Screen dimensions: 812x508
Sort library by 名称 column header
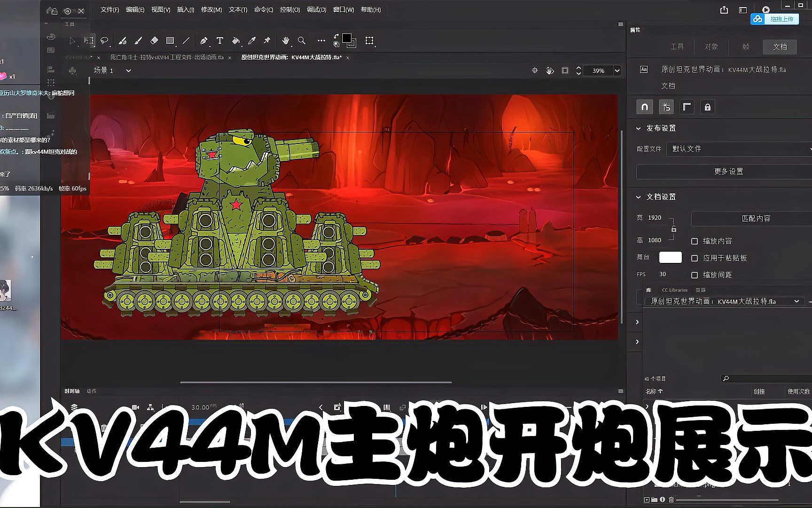click(x=654, y=391)
